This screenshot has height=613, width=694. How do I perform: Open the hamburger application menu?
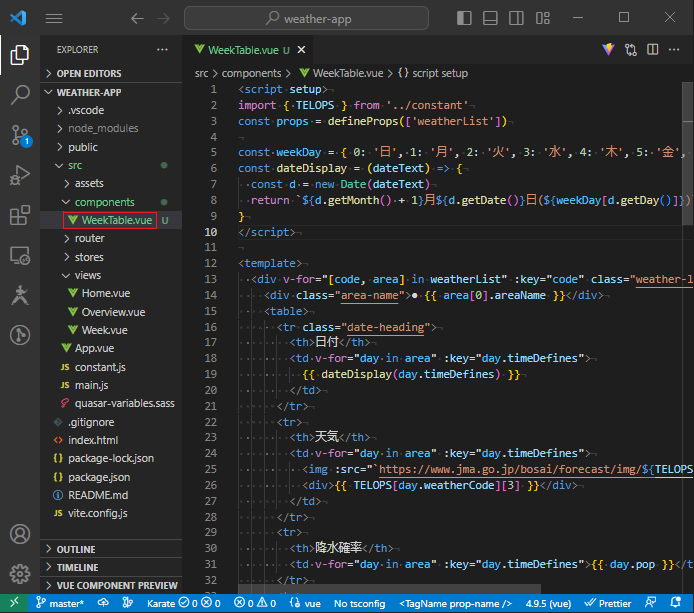point(54,18)
